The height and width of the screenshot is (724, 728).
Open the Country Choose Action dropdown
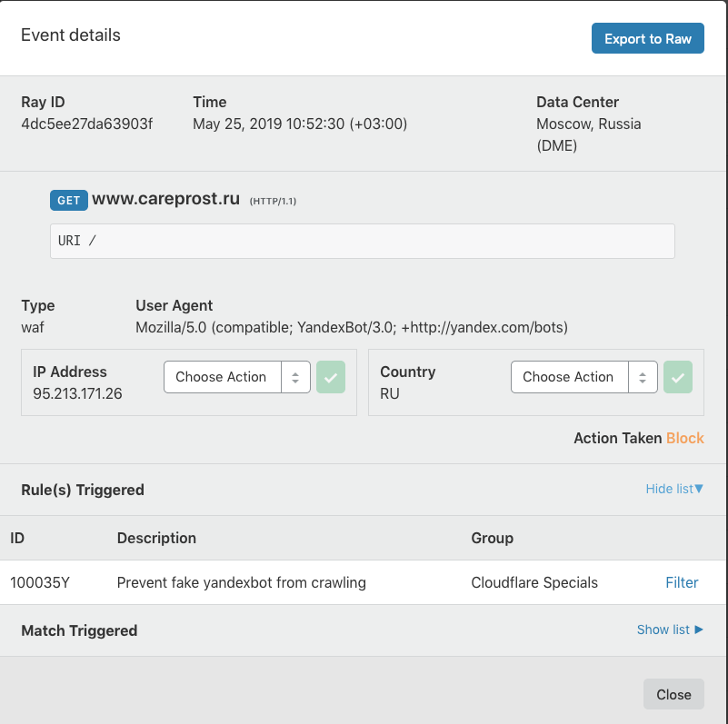[583, 377]
